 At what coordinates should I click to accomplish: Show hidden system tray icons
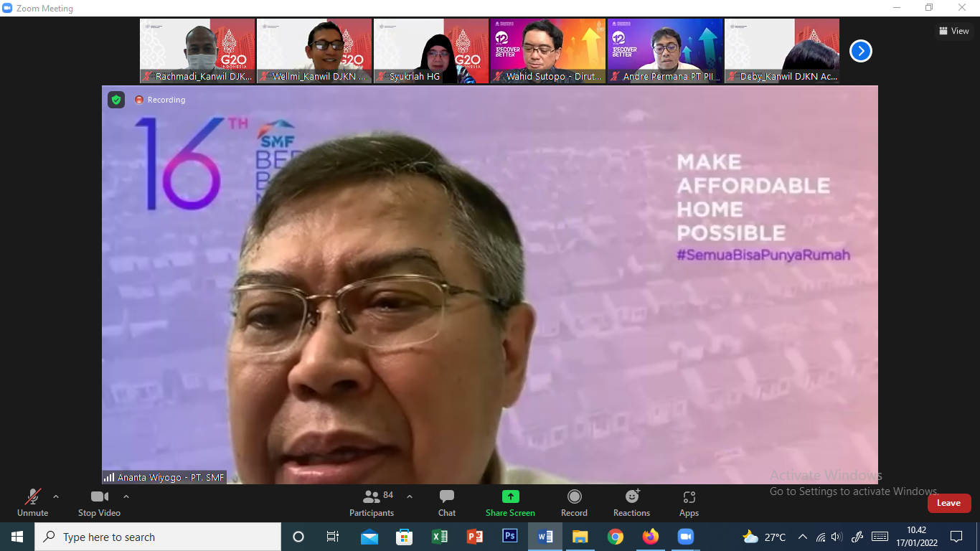pyautogui.click(x=802, y=537)
